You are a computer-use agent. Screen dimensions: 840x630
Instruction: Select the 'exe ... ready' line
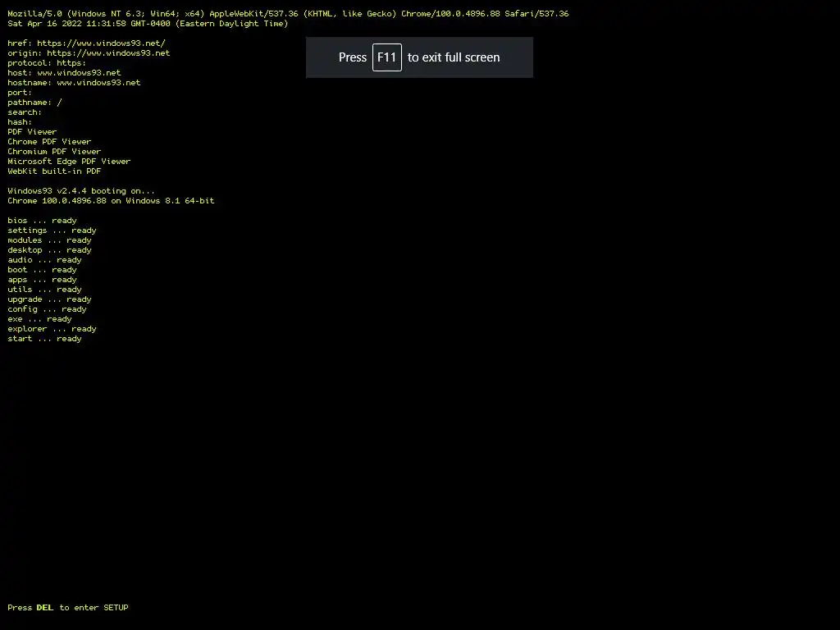click(39, 319)
